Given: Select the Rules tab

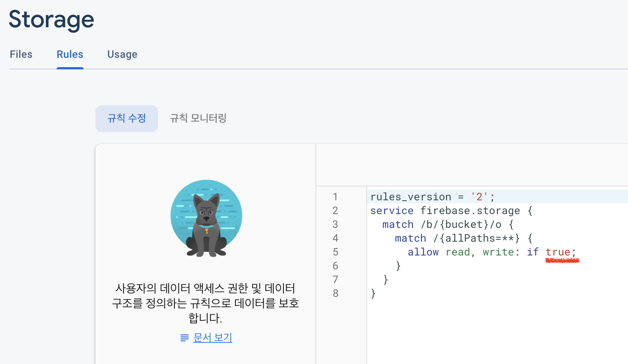Looking at the screenshot, I should (70, 54).
